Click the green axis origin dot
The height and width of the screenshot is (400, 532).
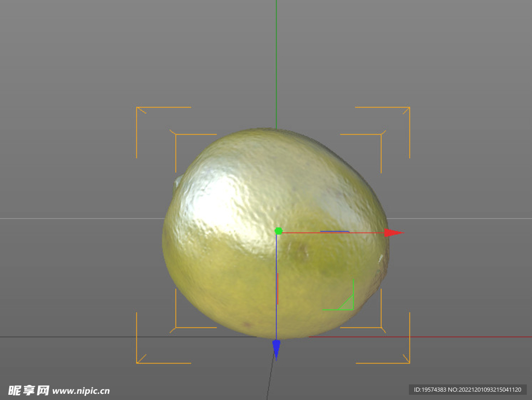point(278,230)
